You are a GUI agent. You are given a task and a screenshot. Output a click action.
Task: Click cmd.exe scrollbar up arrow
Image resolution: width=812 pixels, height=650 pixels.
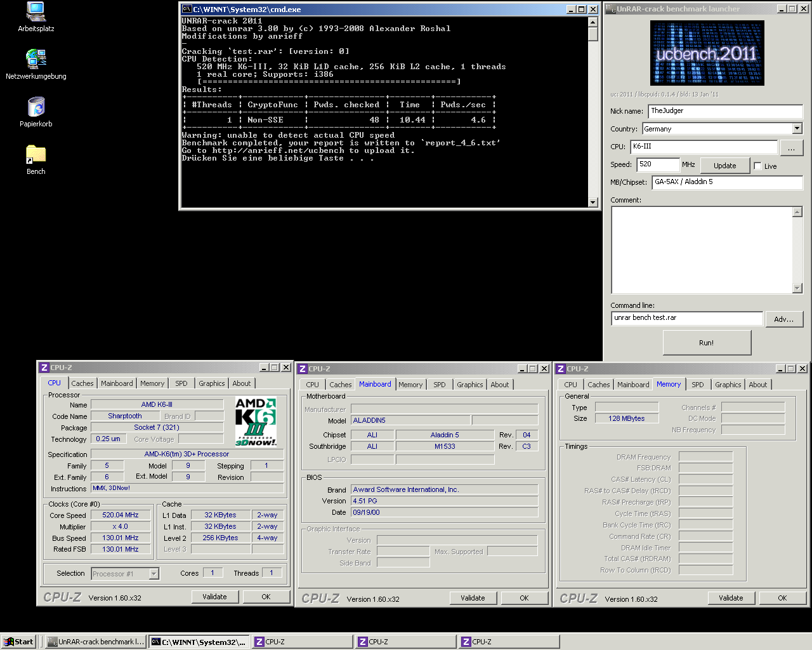(x=593, y=22)
